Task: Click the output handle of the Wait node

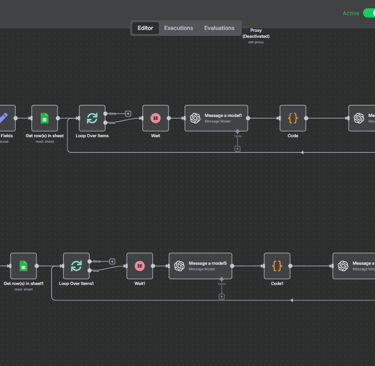Action: pos(169,118)
